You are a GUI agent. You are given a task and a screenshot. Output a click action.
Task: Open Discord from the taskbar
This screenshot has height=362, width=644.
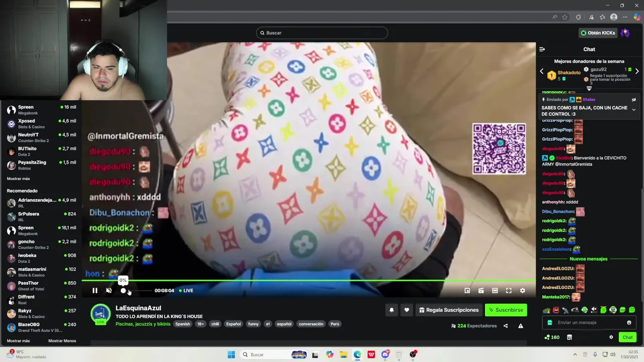[x=385, y=354]
